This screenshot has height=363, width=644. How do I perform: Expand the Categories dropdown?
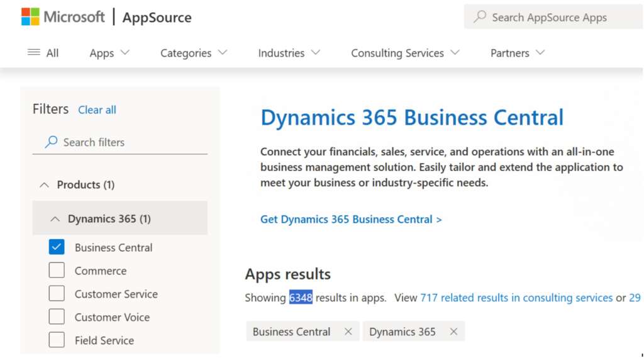coord(194,53)
